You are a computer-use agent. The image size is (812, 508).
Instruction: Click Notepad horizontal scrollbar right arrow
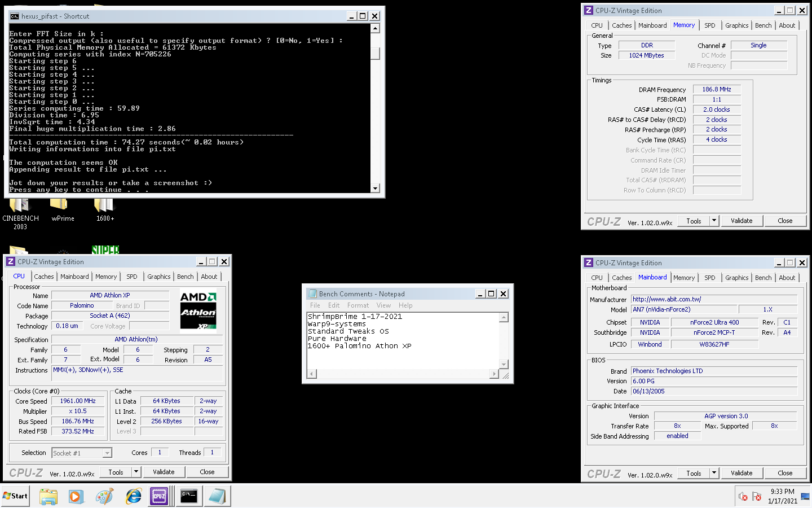(495, 374)
